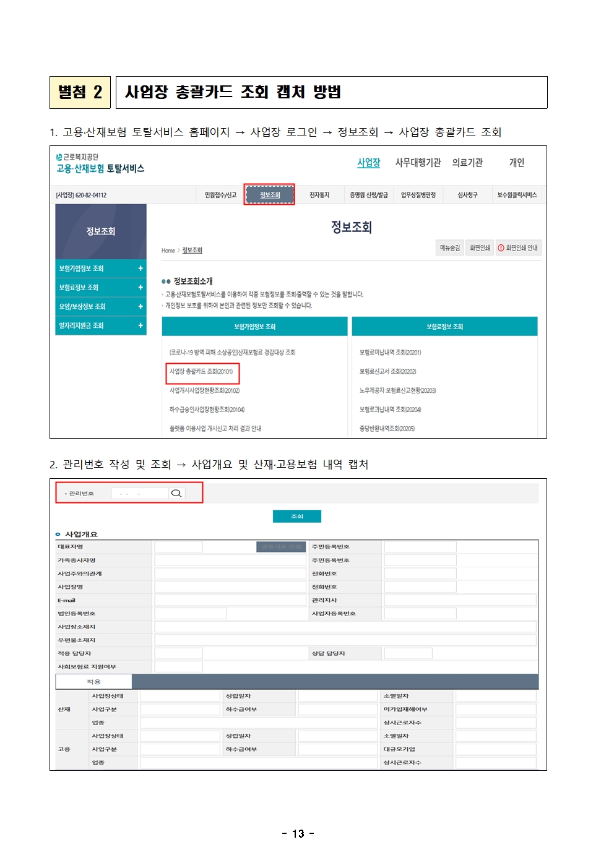Viewport: 614px width, 868px height.
Task: Expand 보험료정보 조회 sidebar plus icon
Action: [141, 288]
